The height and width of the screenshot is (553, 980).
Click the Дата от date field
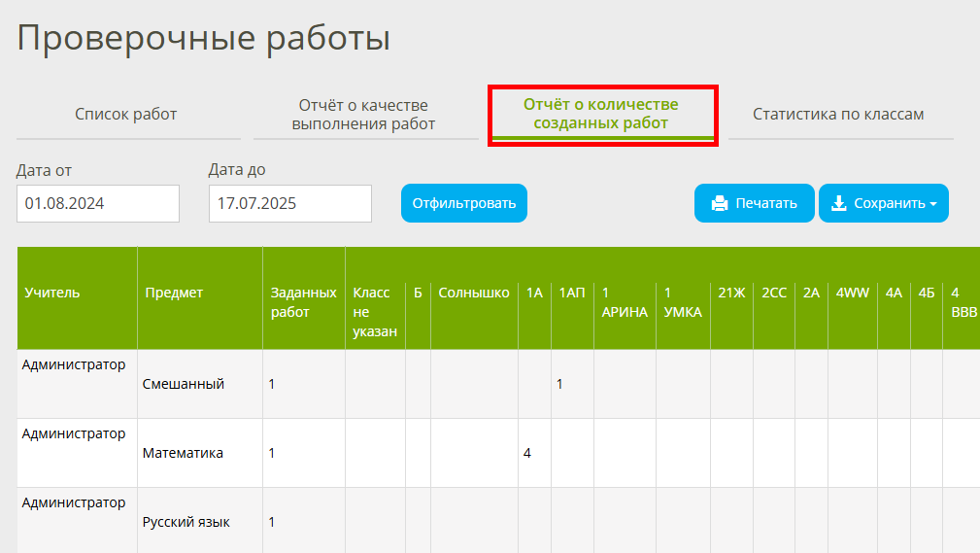coord(98,203)
